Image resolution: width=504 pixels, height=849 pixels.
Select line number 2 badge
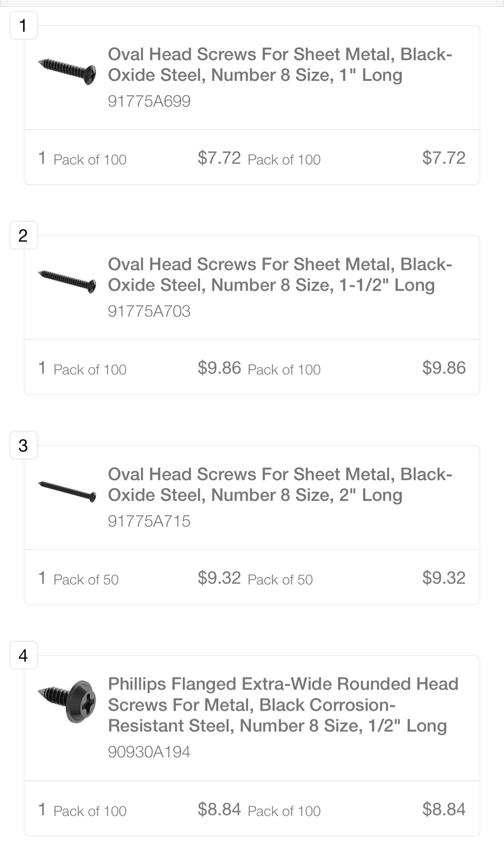23,235
